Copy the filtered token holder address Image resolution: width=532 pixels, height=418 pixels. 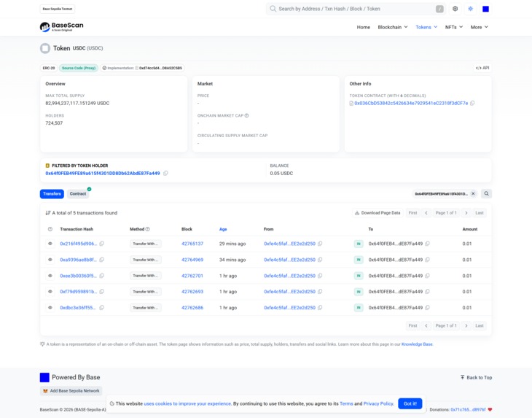[x=165, y=173]
